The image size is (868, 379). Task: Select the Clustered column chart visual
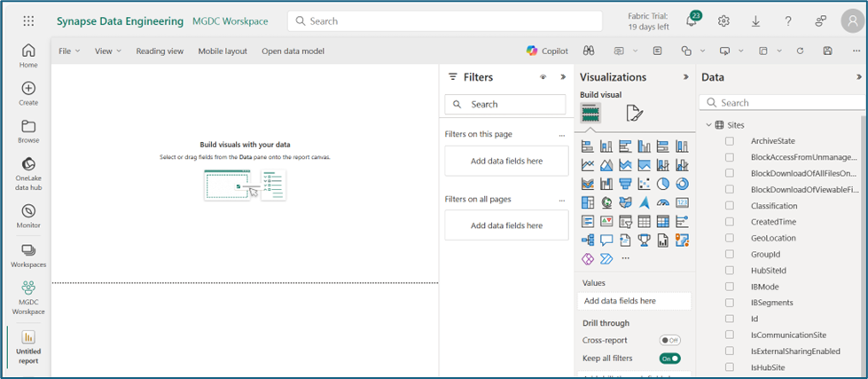click(645, 146)
